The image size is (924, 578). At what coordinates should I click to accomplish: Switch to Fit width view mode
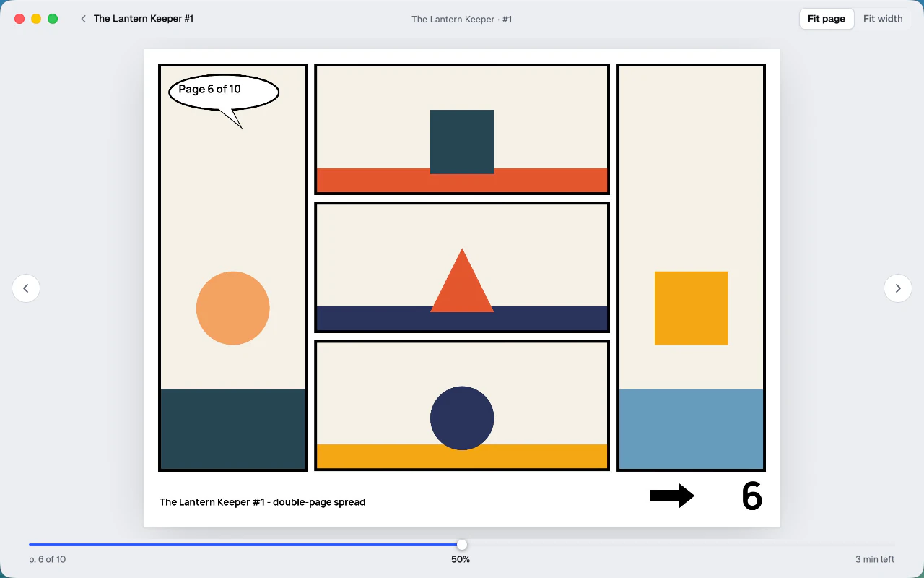(883, 19)
